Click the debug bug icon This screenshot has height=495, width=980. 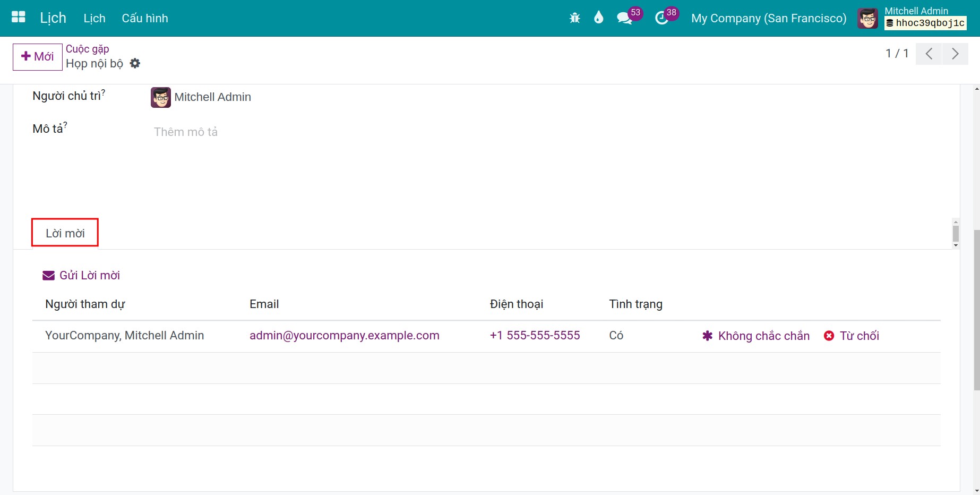pos(574,18)
